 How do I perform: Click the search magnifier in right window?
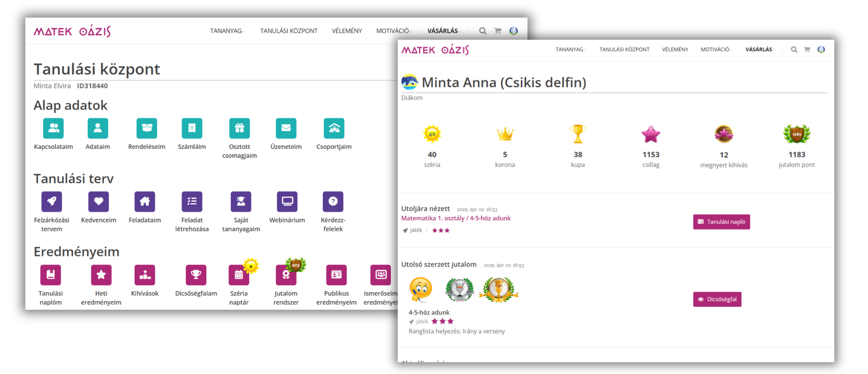click(794, 49)
